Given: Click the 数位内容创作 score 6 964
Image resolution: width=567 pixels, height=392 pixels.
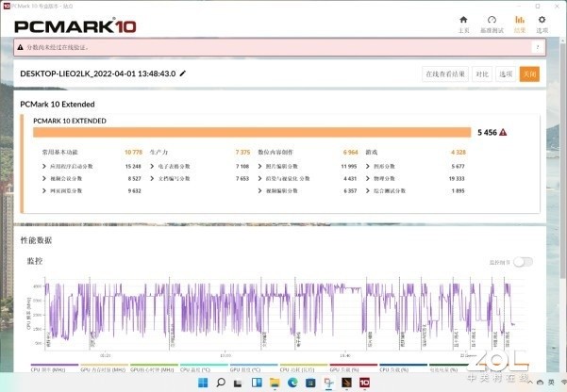Looking at the screenshot, I should tap(350, 152).
